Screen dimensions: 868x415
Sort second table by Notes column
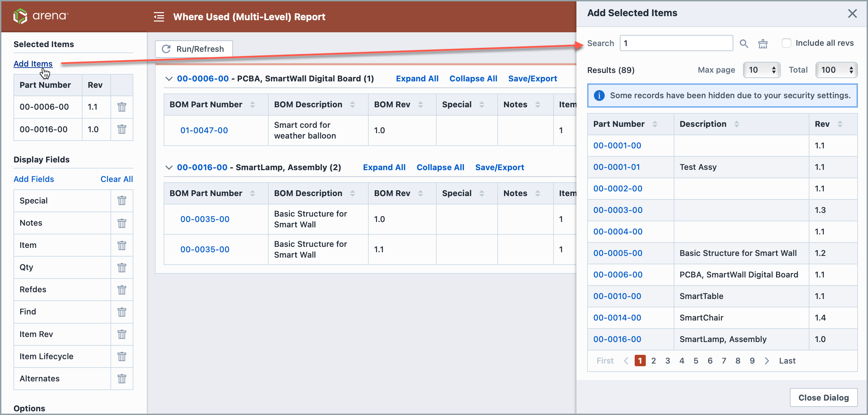click(537, 193)
